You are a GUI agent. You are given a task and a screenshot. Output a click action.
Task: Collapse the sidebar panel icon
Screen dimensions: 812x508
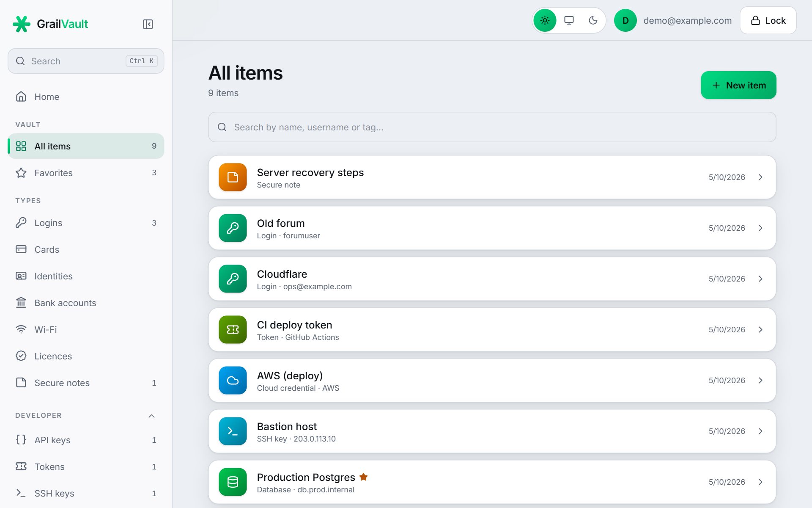148,24
